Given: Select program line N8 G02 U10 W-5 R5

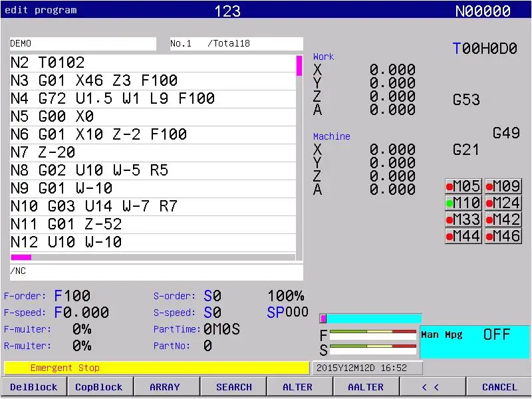Looking at the screenshot, I should tap(153, 171).
